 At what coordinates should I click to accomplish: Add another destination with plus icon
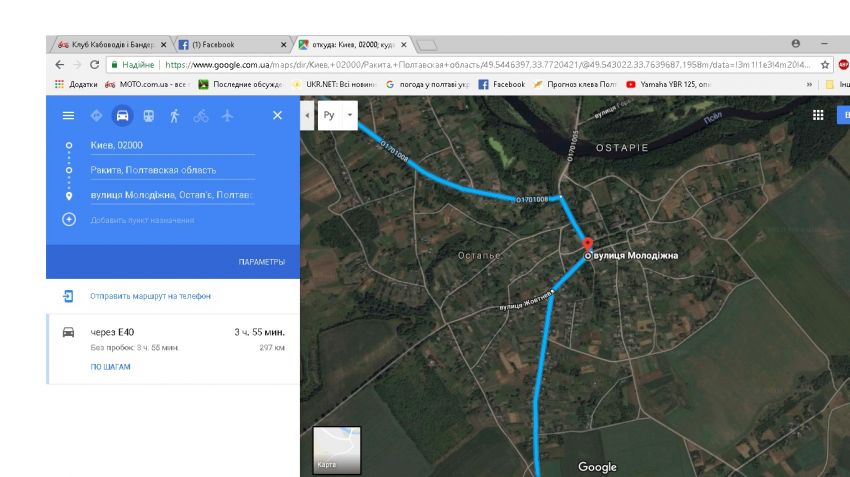(x=69, y=219)
